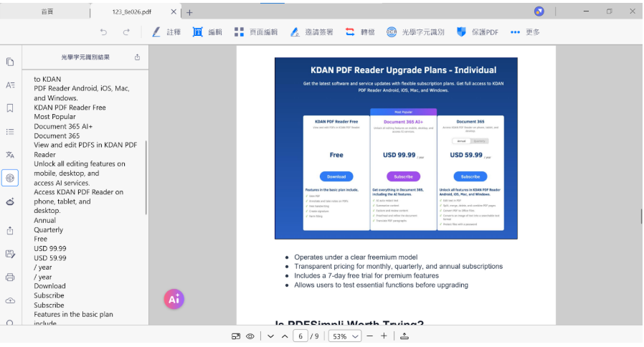Click Subscribe under USD 59.99
This screenshot has width=644, height=347.
tap(470, 176)
